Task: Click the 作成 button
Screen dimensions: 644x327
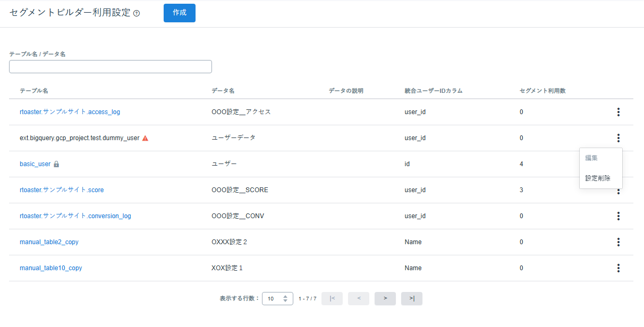Action: click(180, 13)
